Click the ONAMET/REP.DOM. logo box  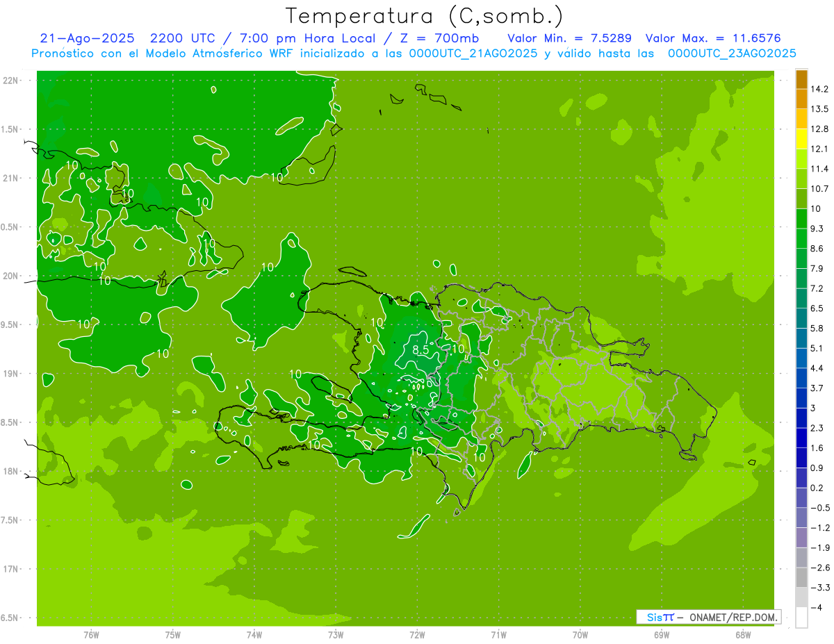[708, 617]
